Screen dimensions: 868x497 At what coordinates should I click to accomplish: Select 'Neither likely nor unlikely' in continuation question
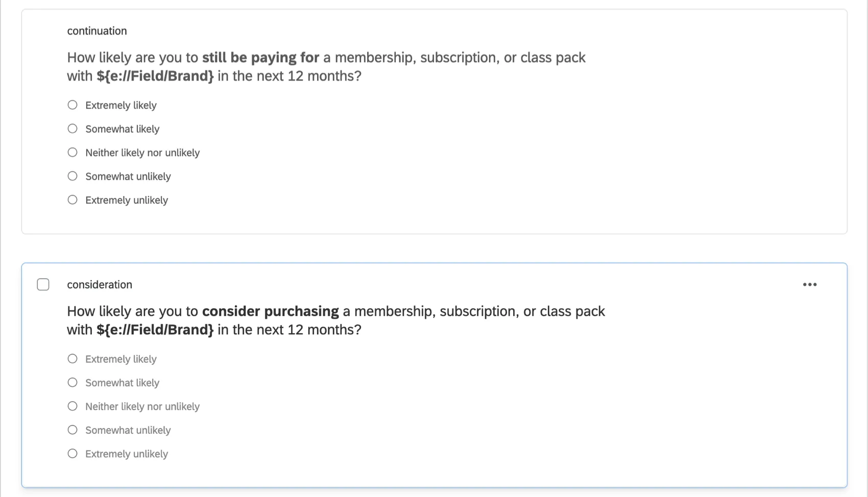click(72, 152)
